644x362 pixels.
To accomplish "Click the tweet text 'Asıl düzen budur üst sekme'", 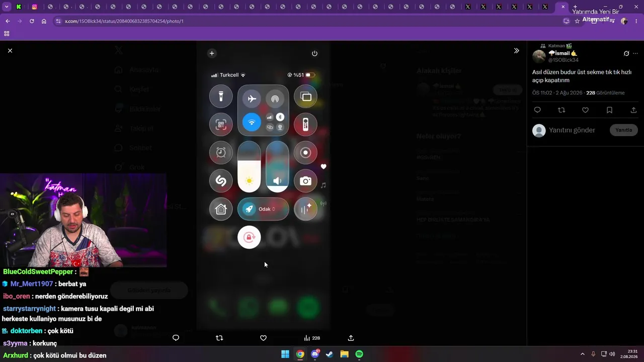I will (582, 76).
